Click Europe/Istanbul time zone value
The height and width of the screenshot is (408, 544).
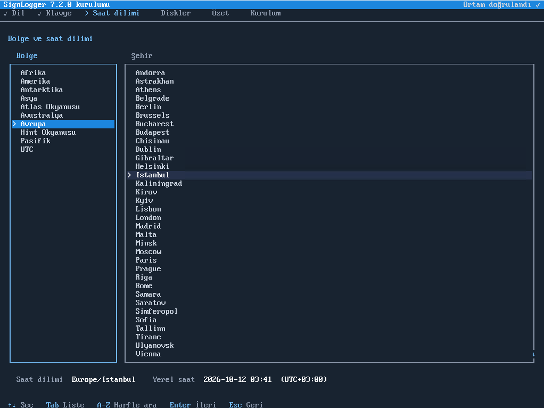tap(103, 380)
